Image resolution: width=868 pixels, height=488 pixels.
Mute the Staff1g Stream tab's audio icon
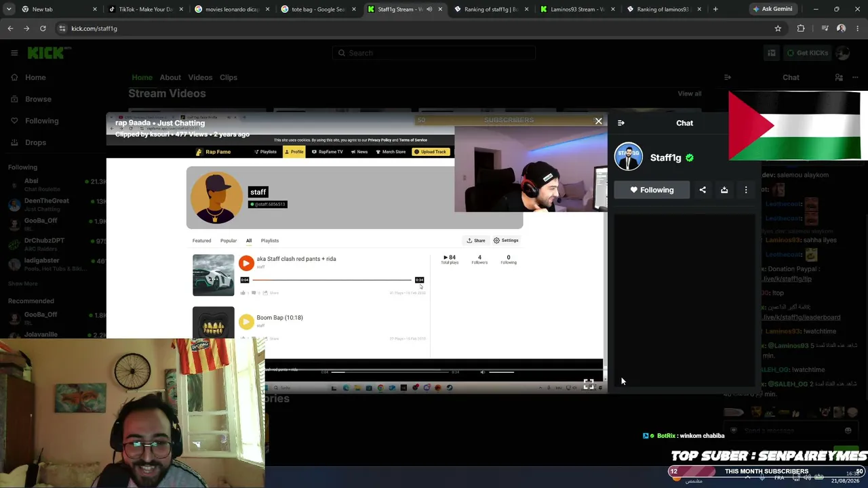point(429,9)
